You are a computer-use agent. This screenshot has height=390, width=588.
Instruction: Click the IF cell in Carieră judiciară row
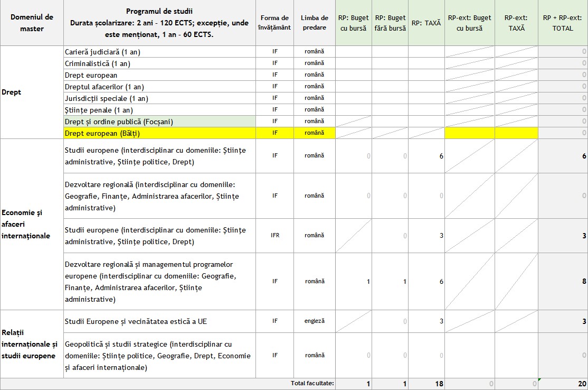275,51
